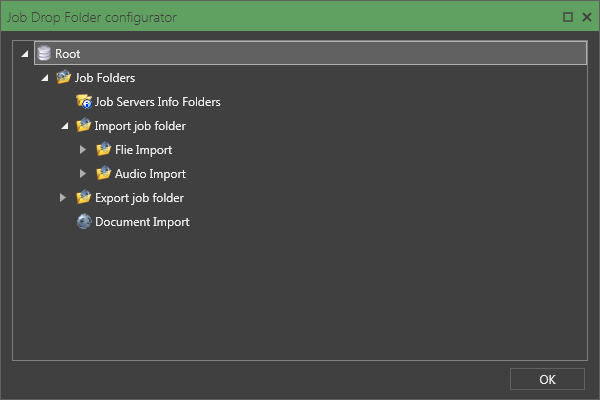
Task: Collapse the Root tree node
Action: tap(25, 54)
